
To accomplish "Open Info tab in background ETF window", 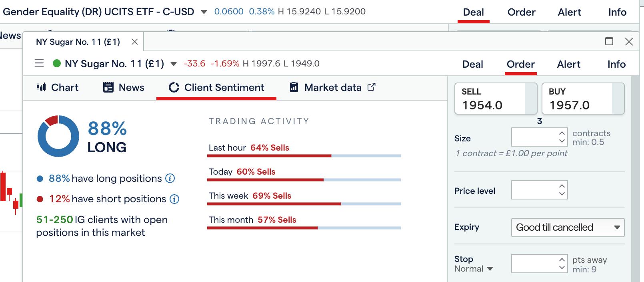I will tap(617, 12).
